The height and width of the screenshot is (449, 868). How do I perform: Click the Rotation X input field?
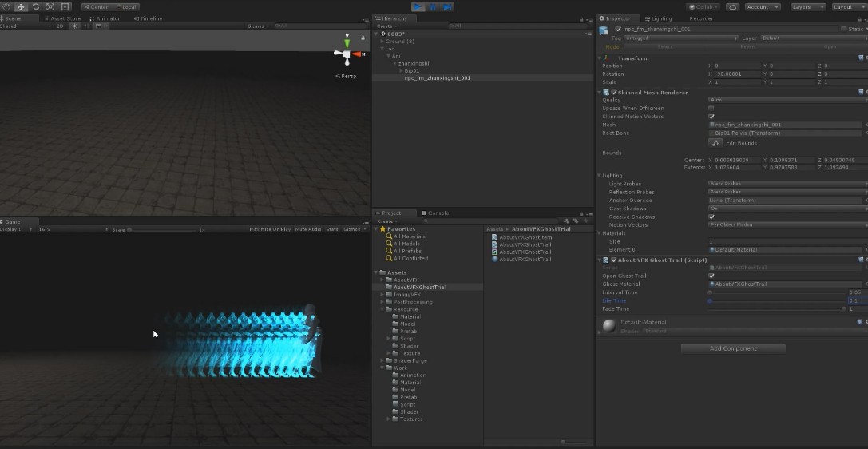[x=737, y=74]
